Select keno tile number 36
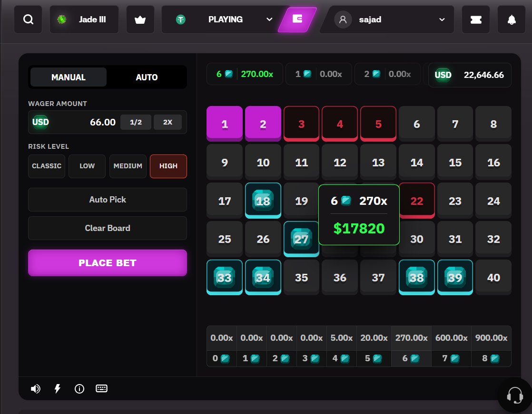Viewport: 532px width, 414px height. [x=340, y=278]
